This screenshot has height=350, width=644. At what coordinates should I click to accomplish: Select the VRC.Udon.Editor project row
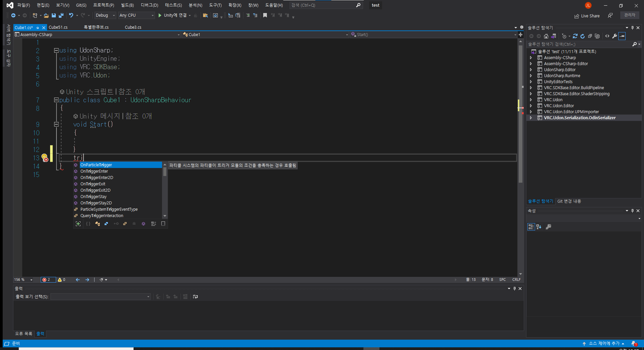coord(584,106)
